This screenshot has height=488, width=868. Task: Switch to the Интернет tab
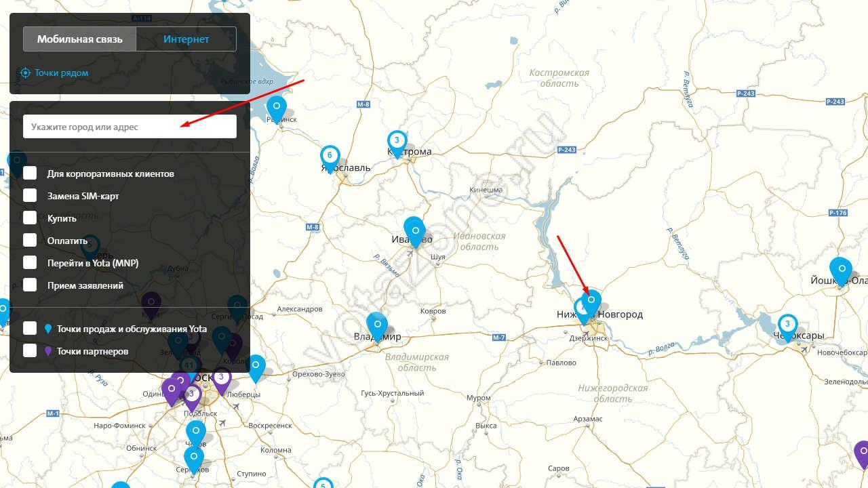[186, 39]
